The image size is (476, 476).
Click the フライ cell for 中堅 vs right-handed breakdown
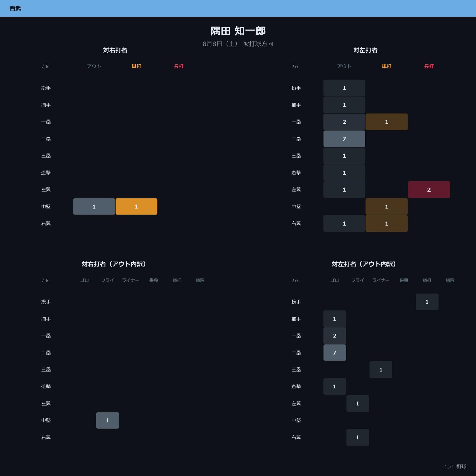pyautogui.click(x=107, y=420)
